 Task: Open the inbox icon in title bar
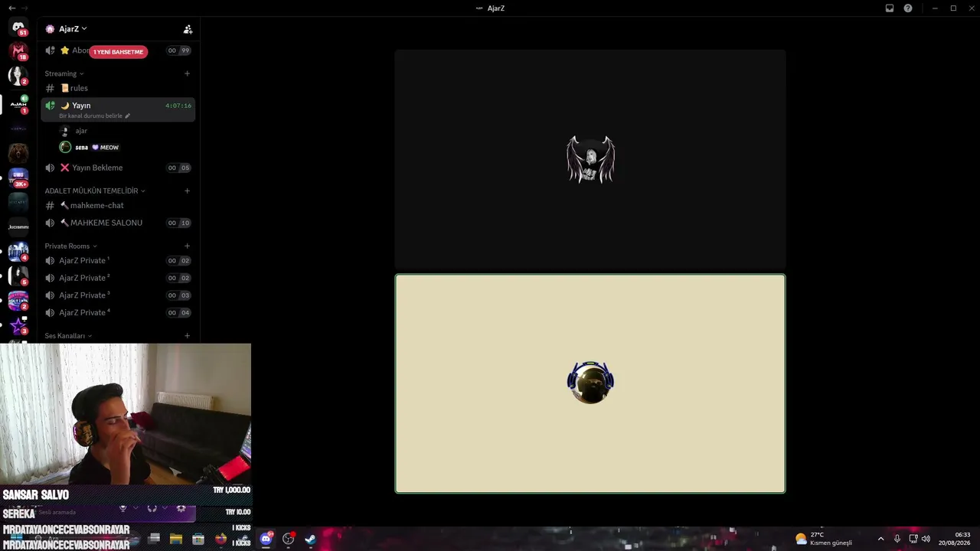(890, 8)
